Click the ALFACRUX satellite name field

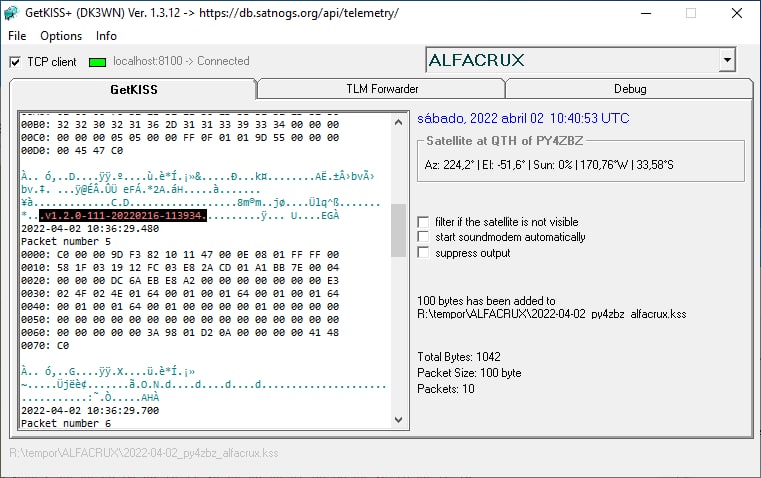[573, 60]
